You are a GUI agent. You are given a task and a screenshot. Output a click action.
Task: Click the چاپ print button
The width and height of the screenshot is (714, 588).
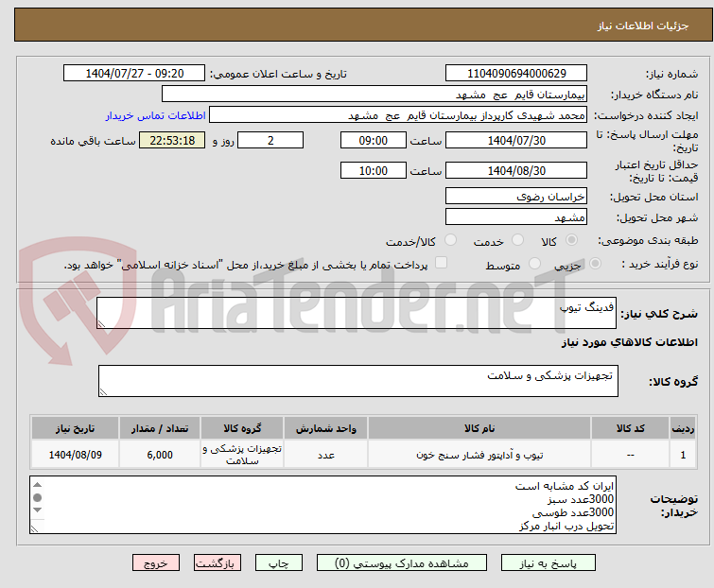pos(279,563)
